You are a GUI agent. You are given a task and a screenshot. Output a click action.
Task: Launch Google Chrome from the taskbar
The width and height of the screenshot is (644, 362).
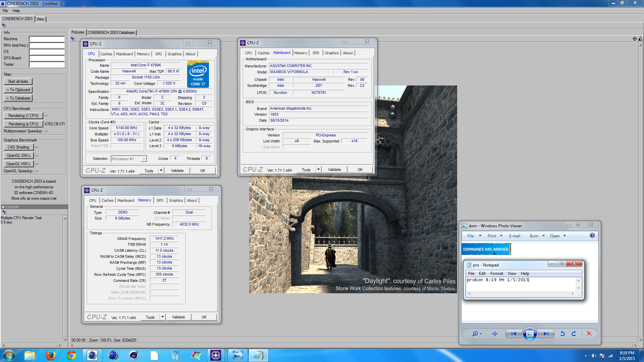click(x=71, y=355)
